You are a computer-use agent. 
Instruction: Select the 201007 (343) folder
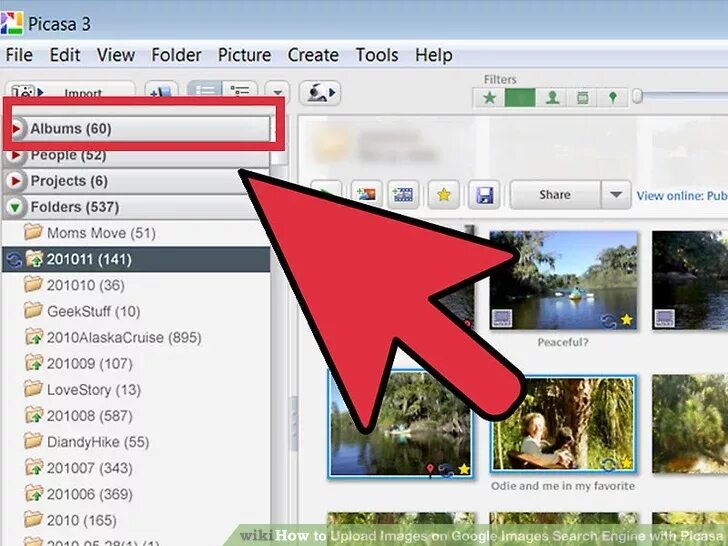pyautogui.click(x=136, y=468)
